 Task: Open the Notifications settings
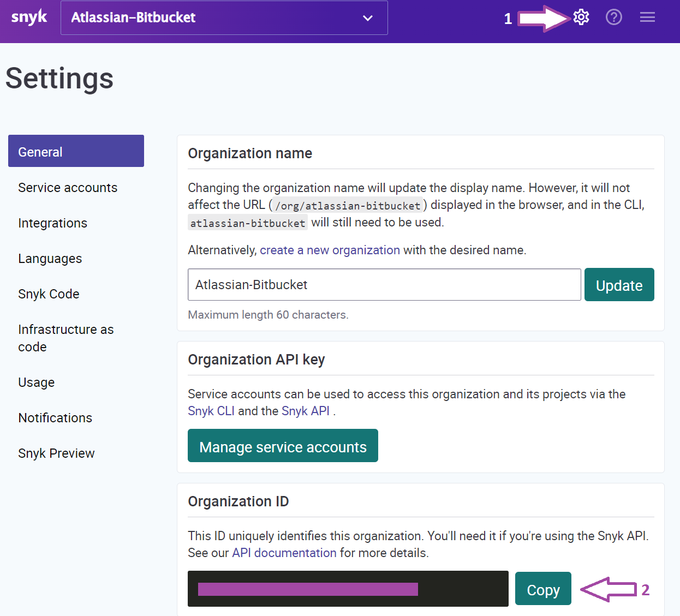pos(55,418)
